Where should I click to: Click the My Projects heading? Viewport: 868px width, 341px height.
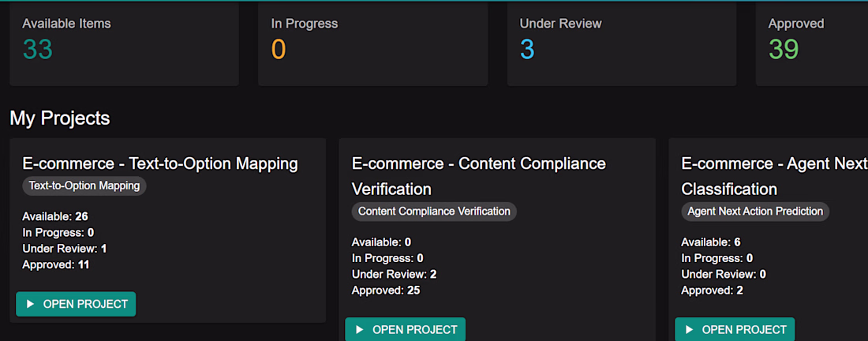coord(60,118)
